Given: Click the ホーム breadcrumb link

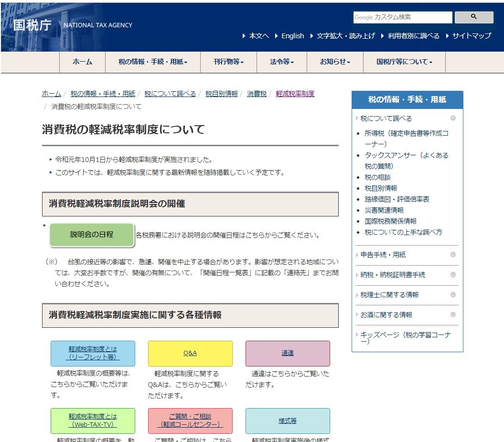Looking at the screenshot, I should 52,94.
